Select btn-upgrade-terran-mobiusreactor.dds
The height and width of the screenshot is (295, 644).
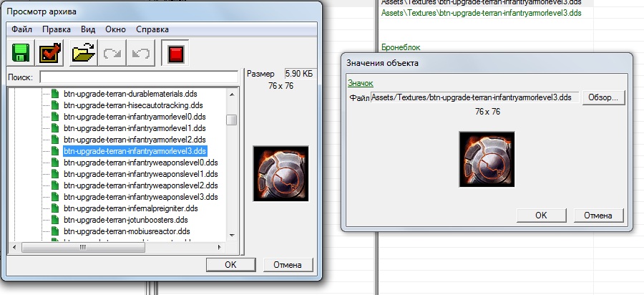point(127,231)
